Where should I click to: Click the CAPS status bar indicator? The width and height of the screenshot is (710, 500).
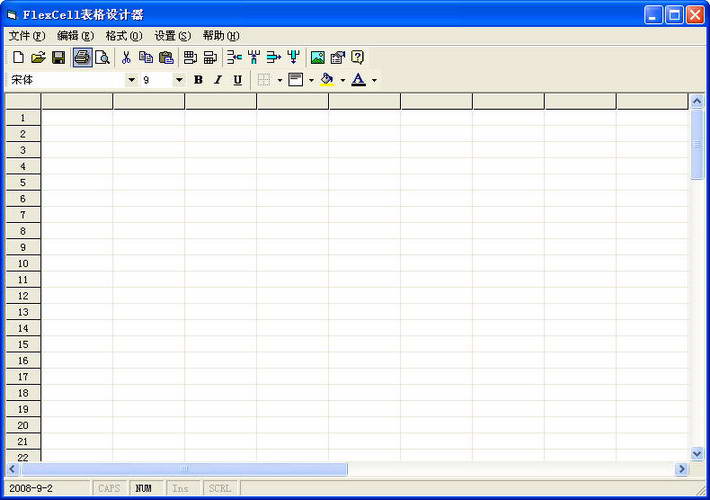(x=109, y=489)
